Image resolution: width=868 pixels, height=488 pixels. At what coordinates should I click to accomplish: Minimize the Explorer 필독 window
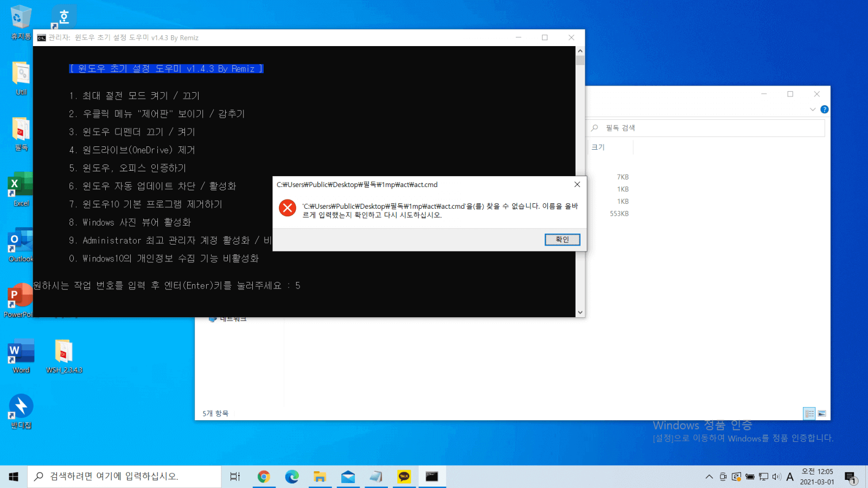pyautogui.click(x=764, y=94)
